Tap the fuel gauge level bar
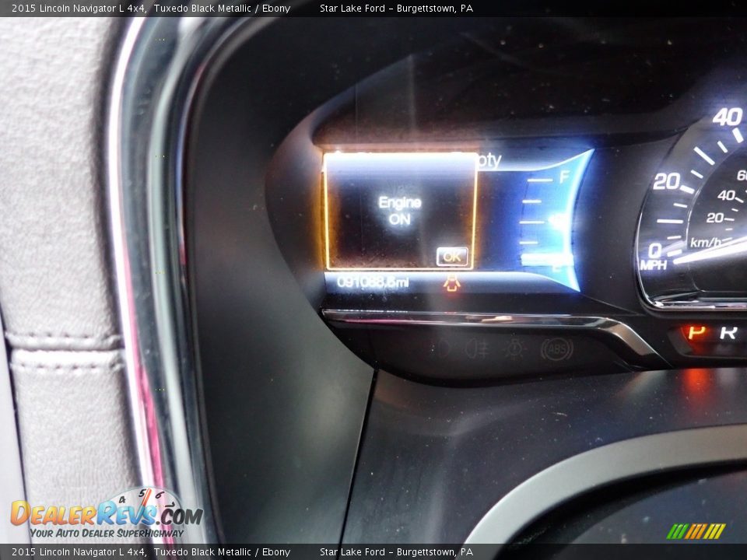The image size is (747, 560). [x=546, y=259]
